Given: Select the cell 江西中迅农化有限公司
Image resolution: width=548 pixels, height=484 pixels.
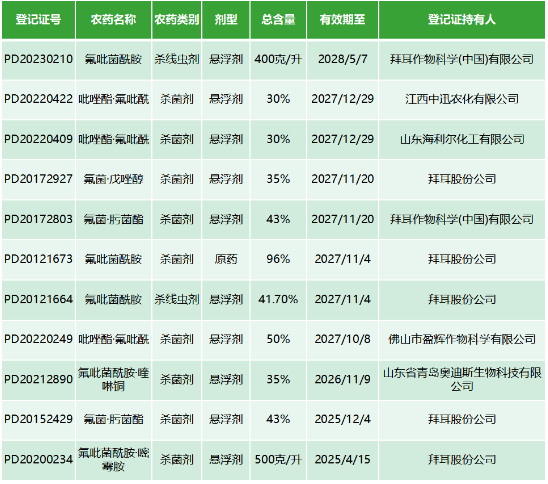Looking at the screenshot, I should 462,99.
